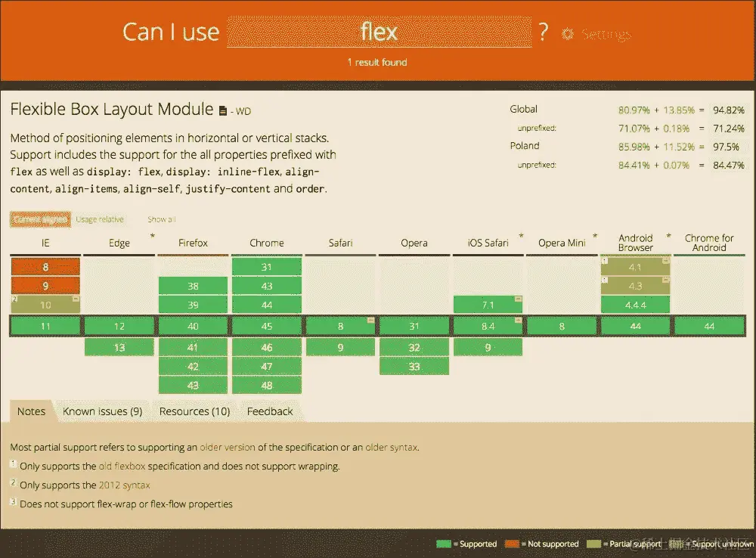This screenshot has width=756, height=558.
Task: Click the Firefox column header
Action: [x=193, y=243]
